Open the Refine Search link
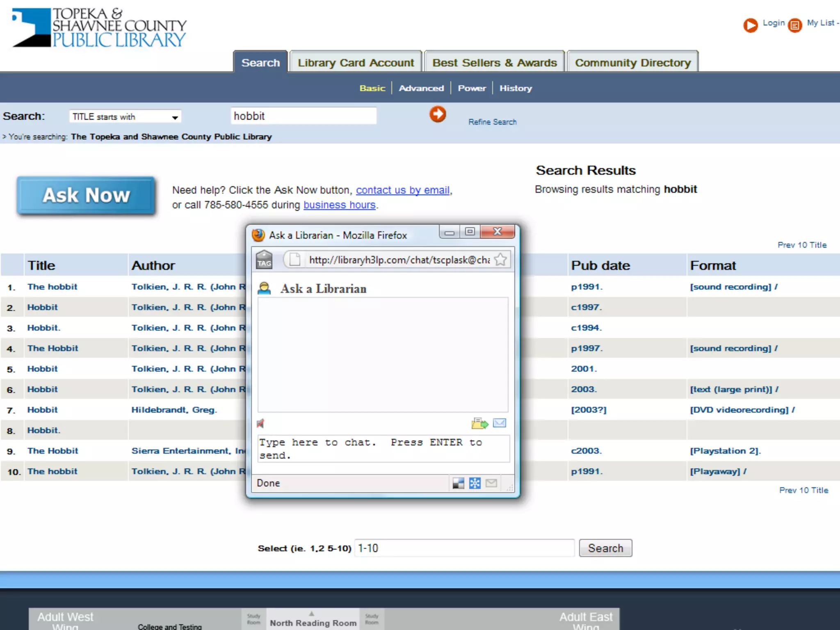Image resolution: width=840 pixels, height=630 pixels. pos(492,122)
